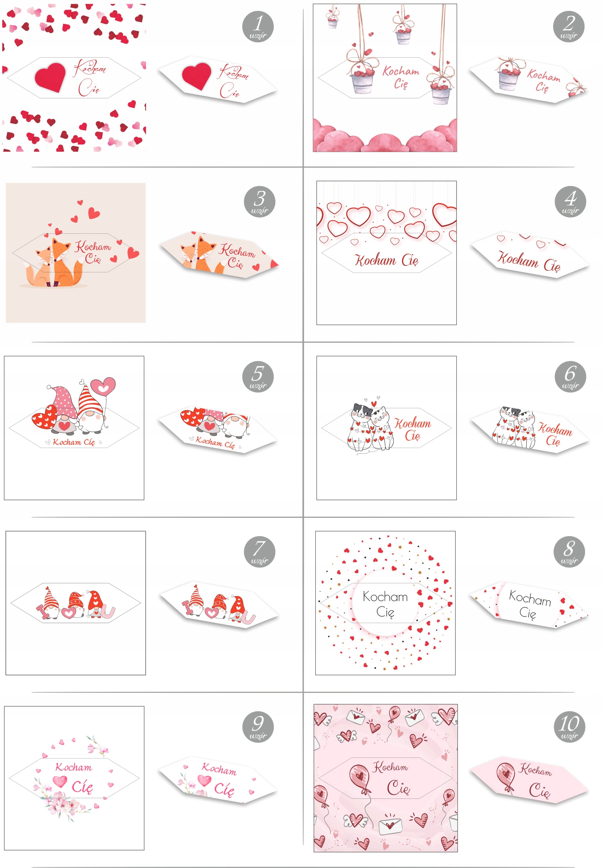Click the wzór 4 circular badge
Screen dimensions: 604x868
570,201
